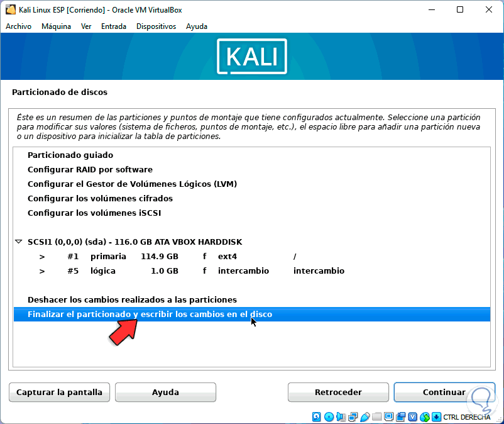The image size is (504, 424).
Task: Click the recording status icon
Action: pyautogui.click(x=401, y=417)
